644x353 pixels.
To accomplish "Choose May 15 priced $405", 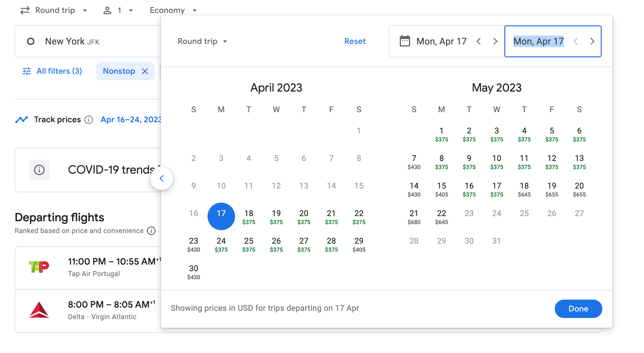I will pos(441,189).
